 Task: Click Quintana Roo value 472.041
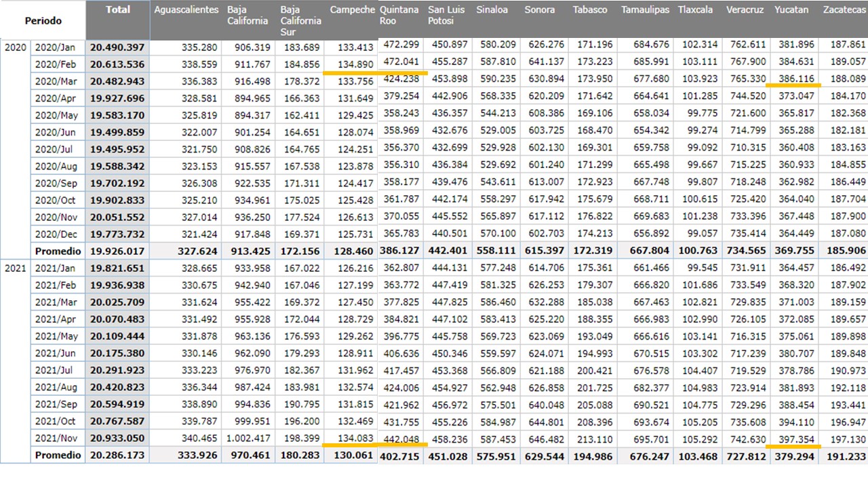(403, 61)
